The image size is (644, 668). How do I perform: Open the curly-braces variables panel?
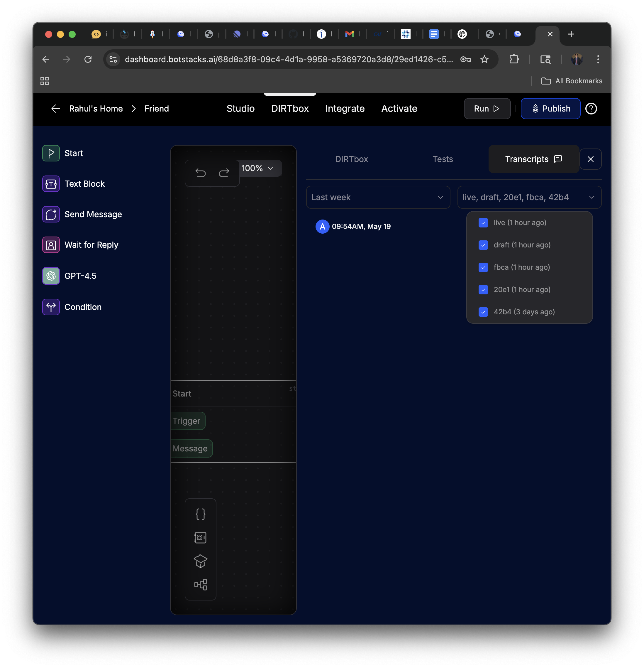point(201,514)
